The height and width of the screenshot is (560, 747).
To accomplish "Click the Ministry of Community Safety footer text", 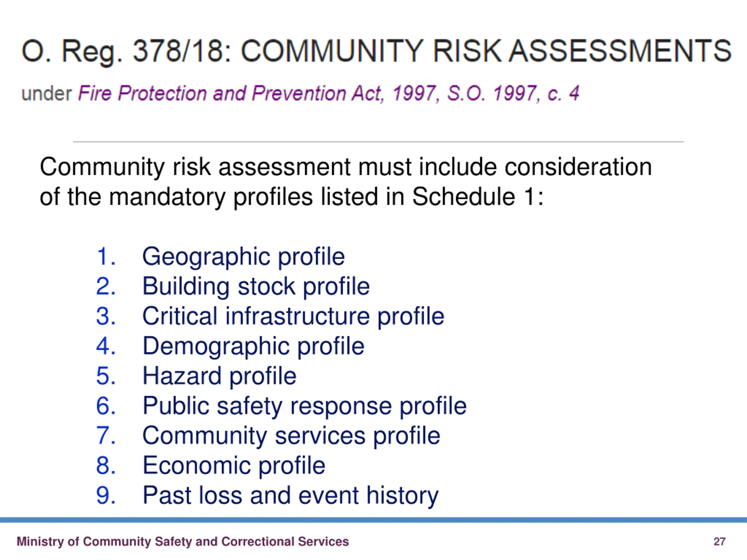I will [183, 541].
